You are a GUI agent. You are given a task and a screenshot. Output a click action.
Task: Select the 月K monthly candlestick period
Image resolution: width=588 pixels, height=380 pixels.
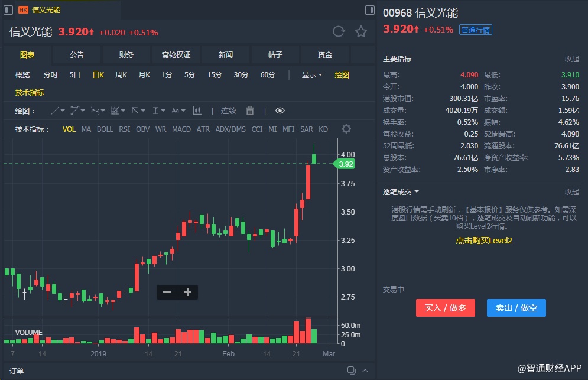[144, 75]
